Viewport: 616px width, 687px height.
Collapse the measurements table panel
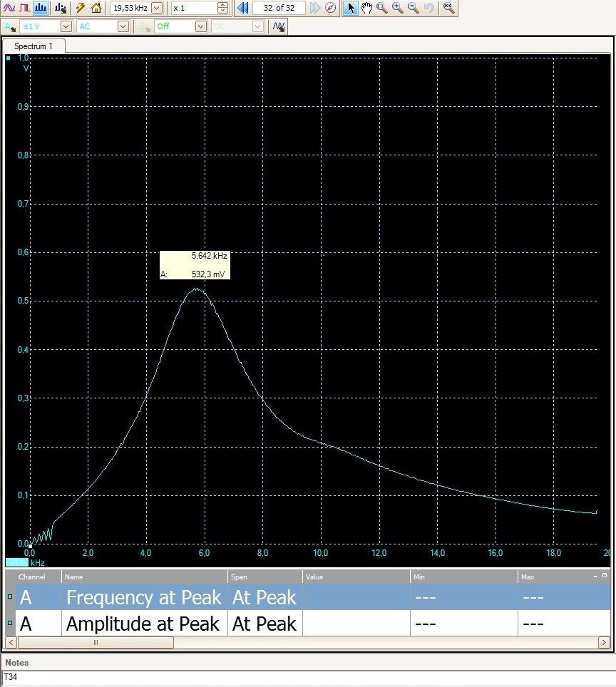coord(595,576)
